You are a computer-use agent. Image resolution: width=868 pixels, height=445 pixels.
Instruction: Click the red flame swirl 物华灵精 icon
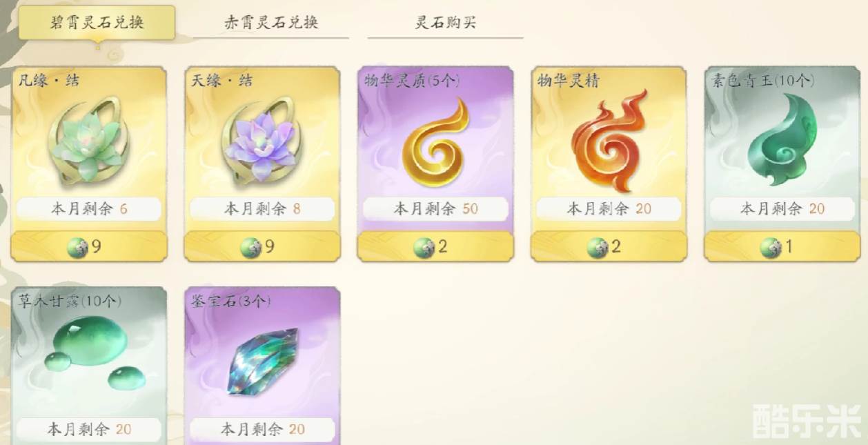[609, 141]
